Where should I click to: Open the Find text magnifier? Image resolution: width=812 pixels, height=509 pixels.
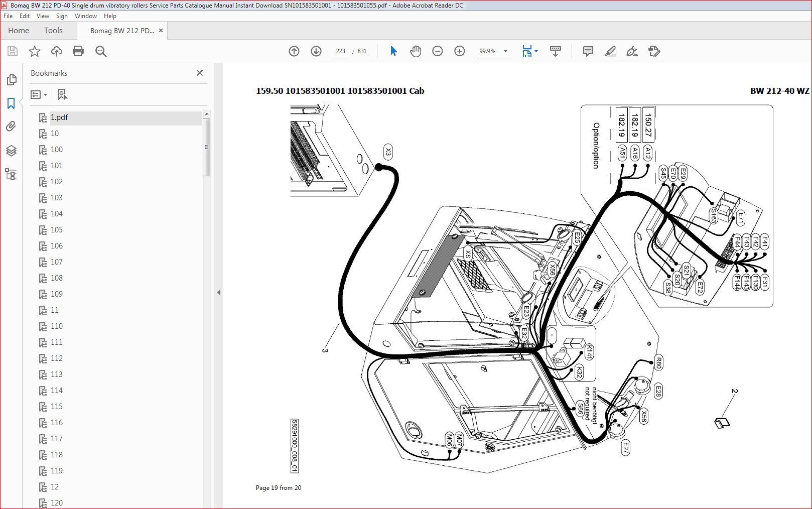coord(101,51)
